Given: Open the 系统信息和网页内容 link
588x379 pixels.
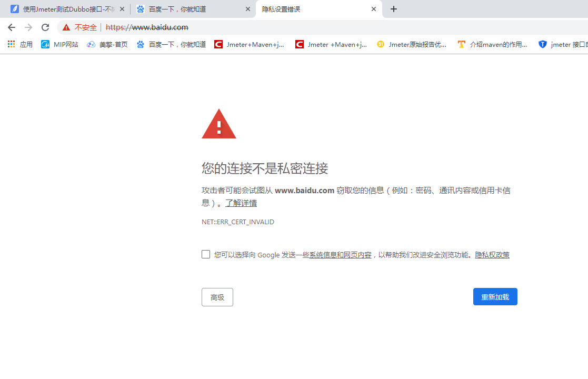Looking at the screenshot, I should (340, 255).
